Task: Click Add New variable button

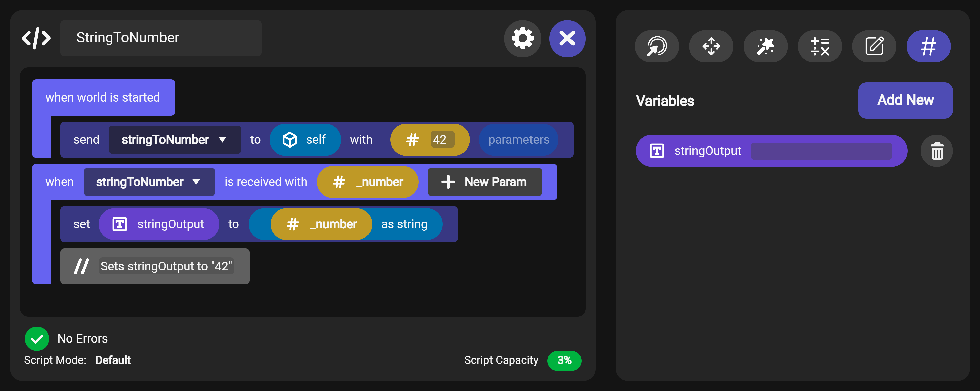Action: coord(905,100)
